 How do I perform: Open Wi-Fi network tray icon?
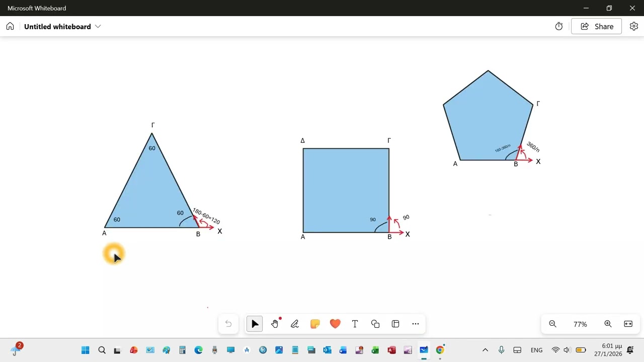click(x=555, y=350)
